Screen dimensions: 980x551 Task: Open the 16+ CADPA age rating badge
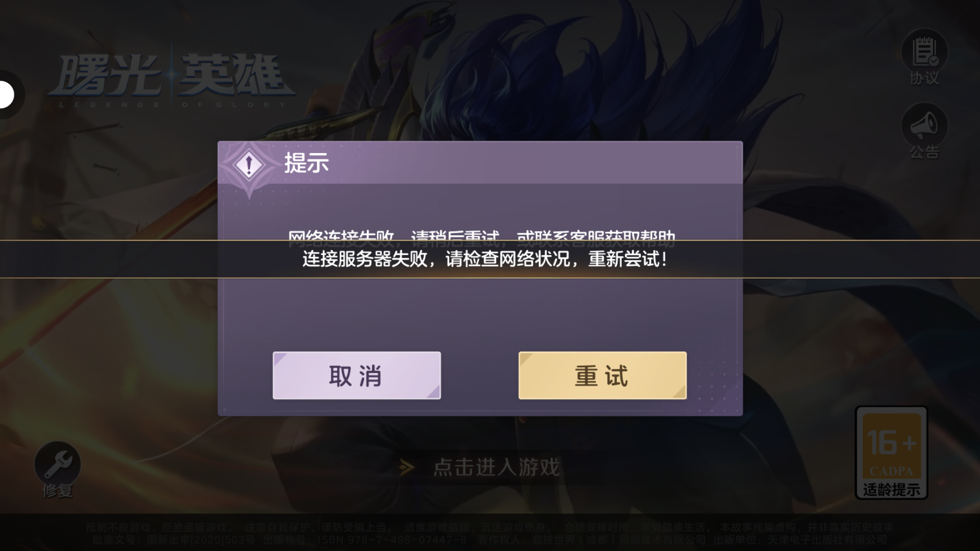pyautogui.click(x=891, y=452)
